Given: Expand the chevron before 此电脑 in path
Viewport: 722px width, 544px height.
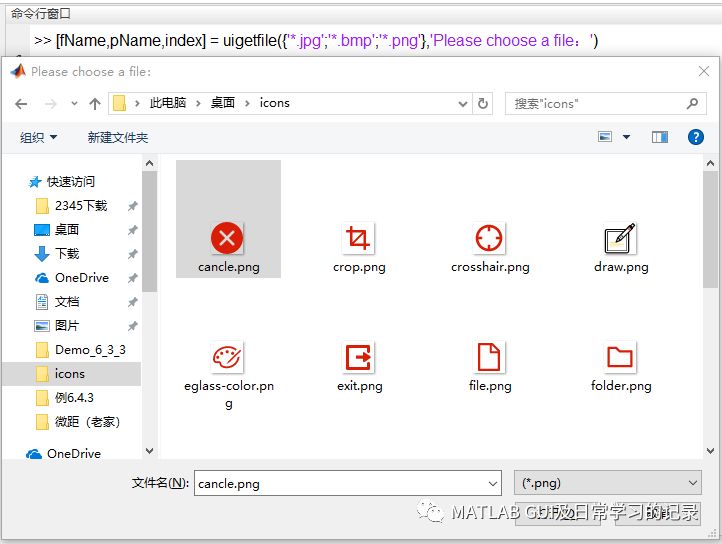Looking at the screenshot, I should [137, 103].
